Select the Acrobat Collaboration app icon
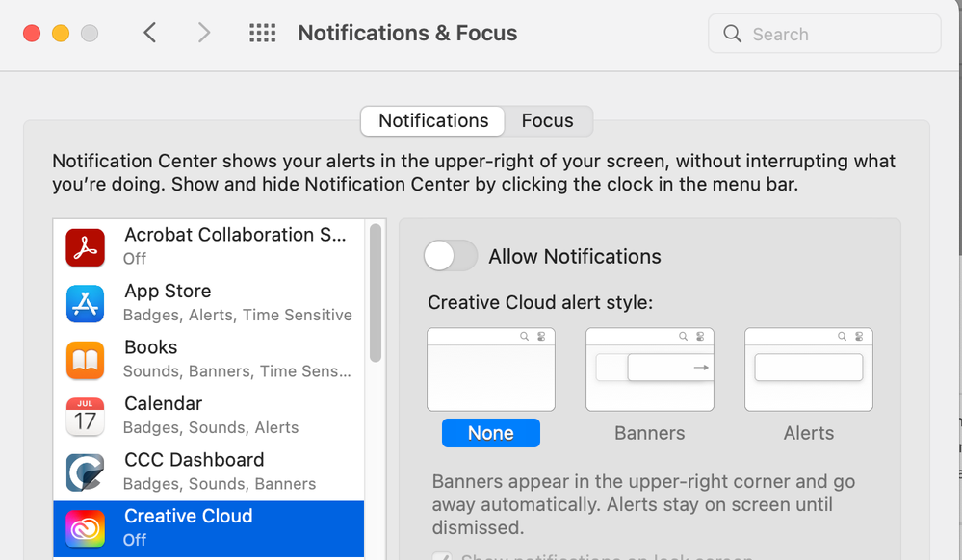 click(86, 247)
